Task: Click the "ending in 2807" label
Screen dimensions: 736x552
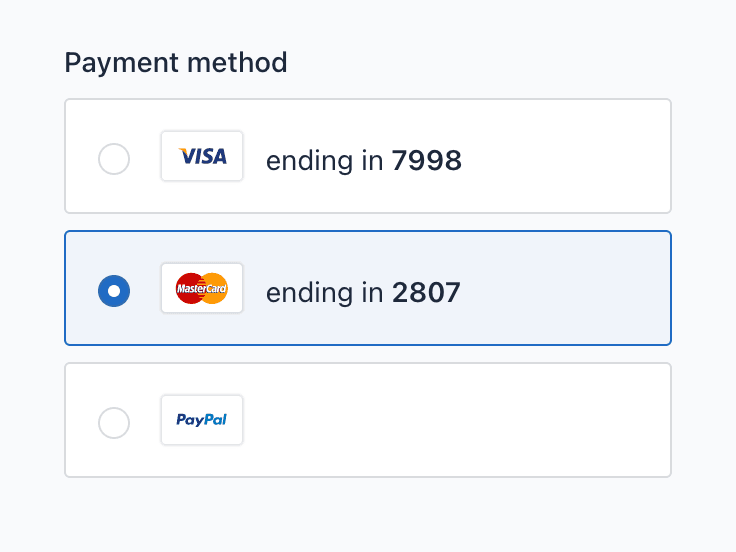Action: click(x=363, y=292)
